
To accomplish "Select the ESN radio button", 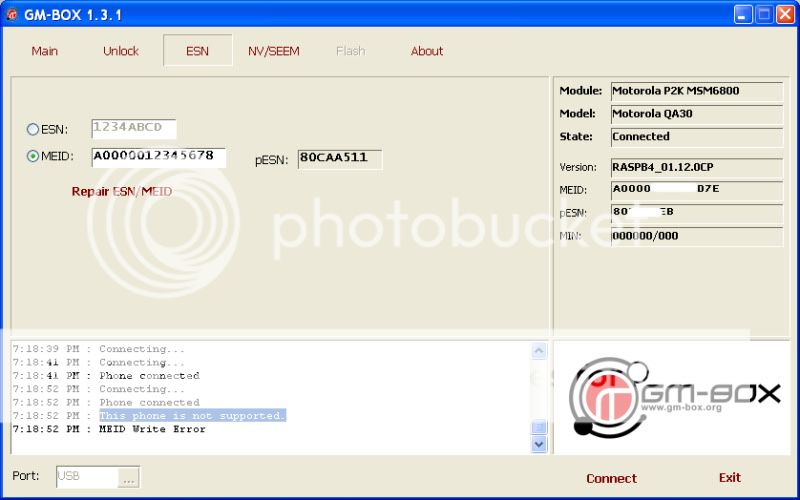I will point(33,130).
